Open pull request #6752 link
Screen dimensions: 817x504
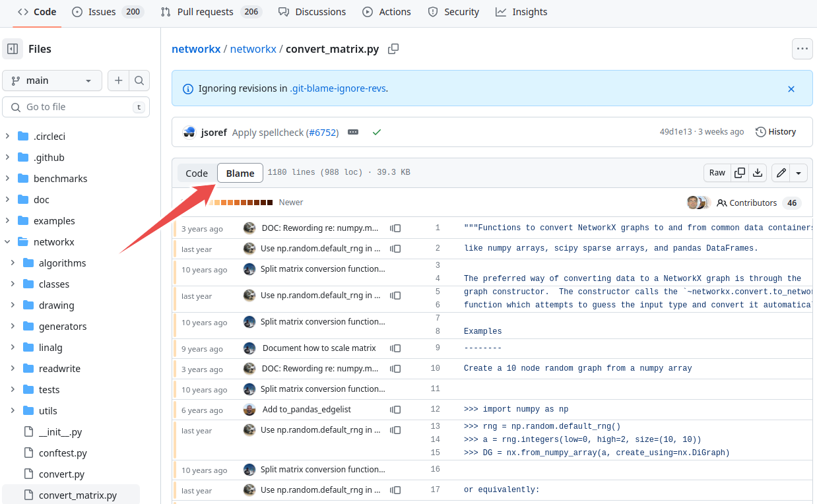pos(322,132)
